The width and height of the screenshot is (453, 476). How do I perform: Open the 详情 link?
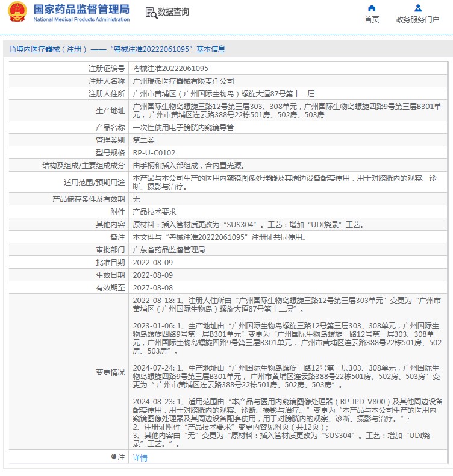(140, 457)
